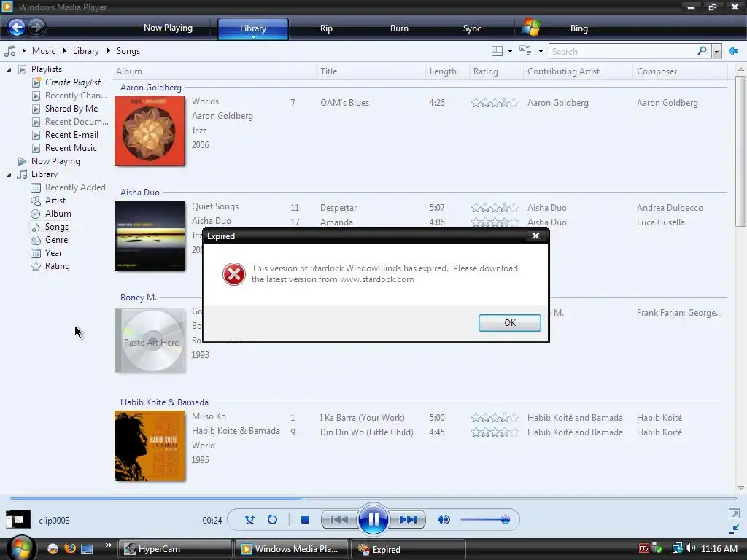Pause playback with the round center button
747x560 pixels.
tap(373, 519)
